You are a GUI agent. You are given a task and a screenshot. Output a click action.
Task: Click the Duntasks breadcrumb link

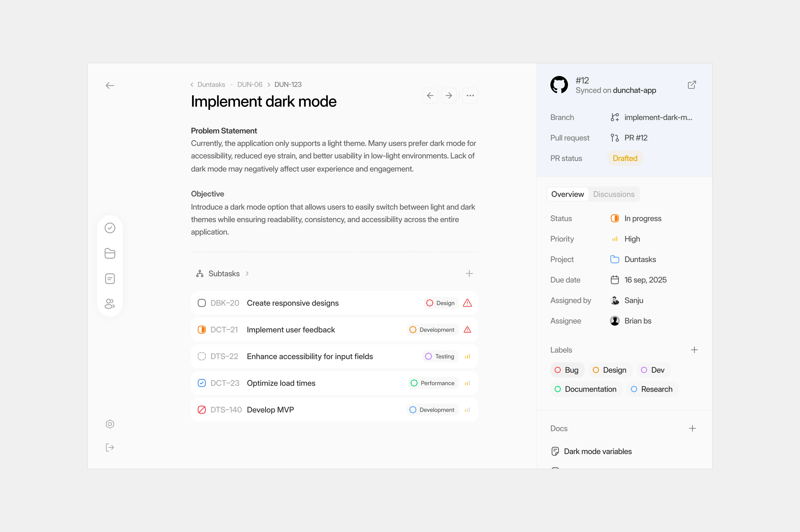point(211,84)
